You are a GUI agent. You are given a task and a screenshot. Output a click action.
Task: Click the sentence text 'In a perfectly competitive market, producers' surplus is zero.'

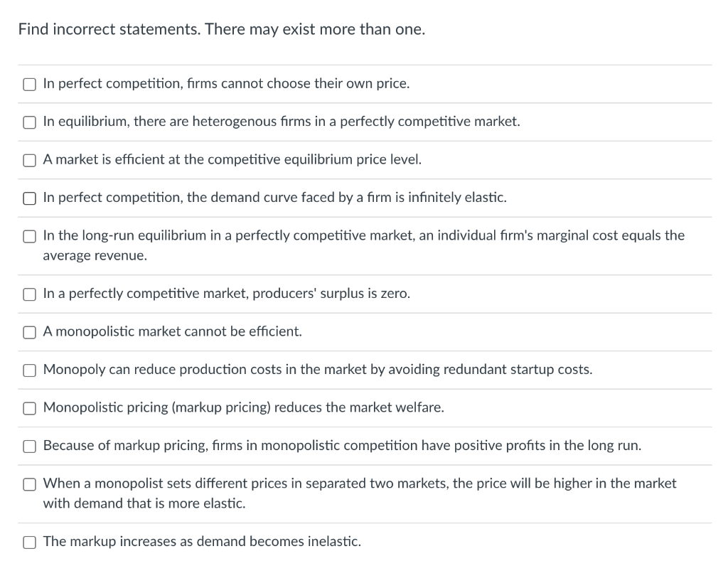(226, 294)
